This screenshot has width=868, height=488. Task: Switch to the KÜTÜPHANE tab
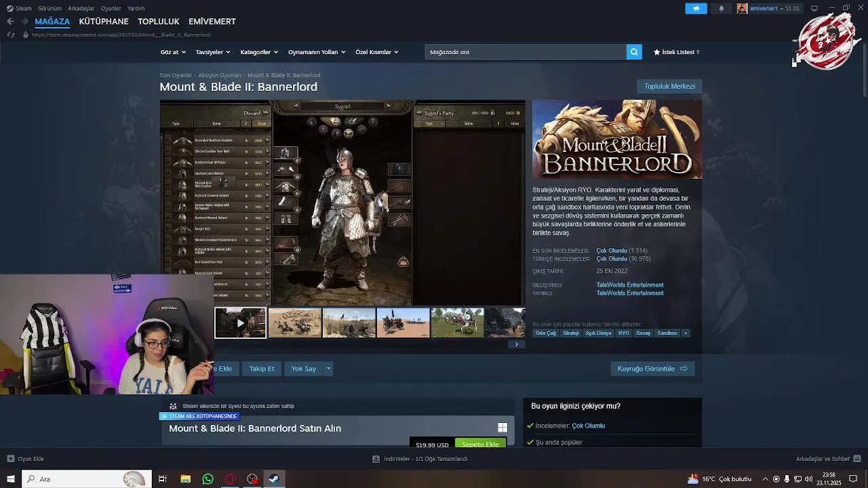point(104,22)
